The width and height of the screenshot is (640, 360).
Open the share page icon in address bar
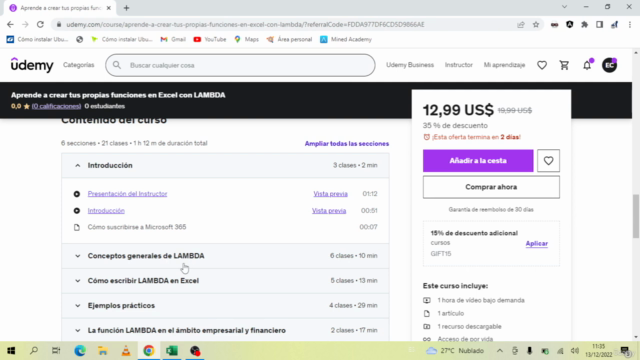521,24
